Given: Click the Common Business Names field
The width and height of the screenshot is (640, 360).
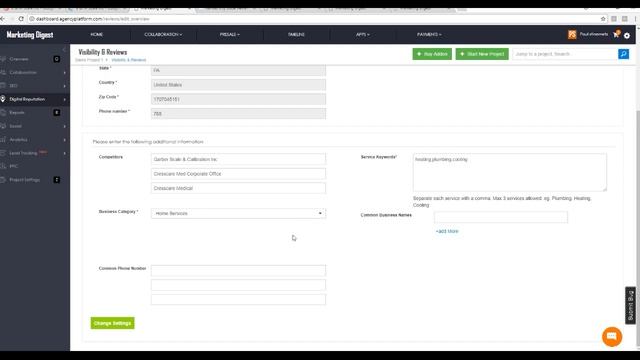Looking at the screenshot, I should [501, 217].
